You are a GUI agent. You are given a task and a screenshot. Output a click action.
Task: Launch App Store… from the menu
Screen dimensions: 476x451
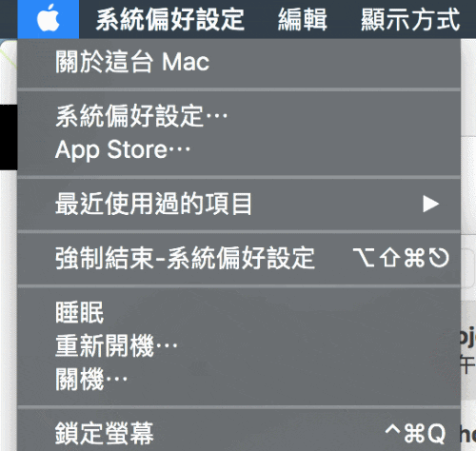[239, 149]
